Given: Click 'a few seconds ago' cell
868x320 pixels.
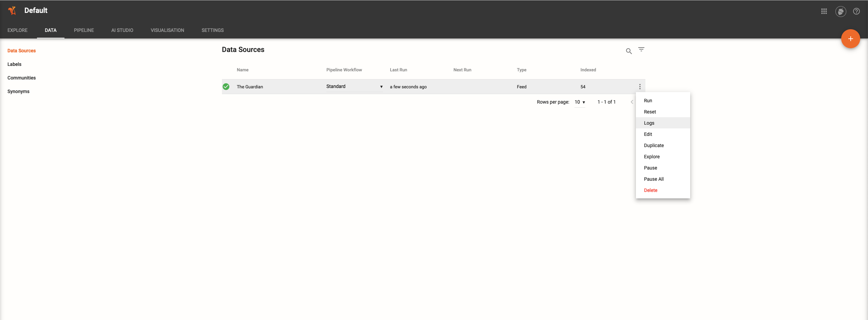Looking at the screenshot, I should (408, 87).
